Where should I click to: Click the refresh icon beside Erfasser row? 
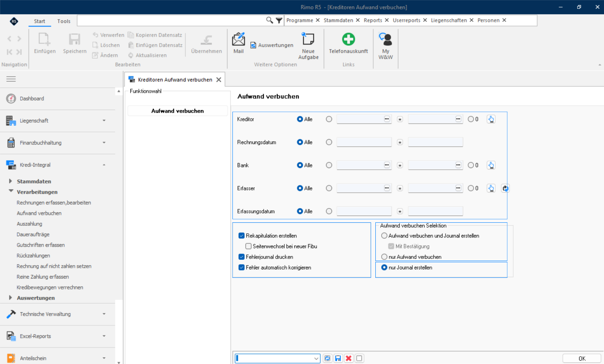pyautogui.click(x=505, y=188)
